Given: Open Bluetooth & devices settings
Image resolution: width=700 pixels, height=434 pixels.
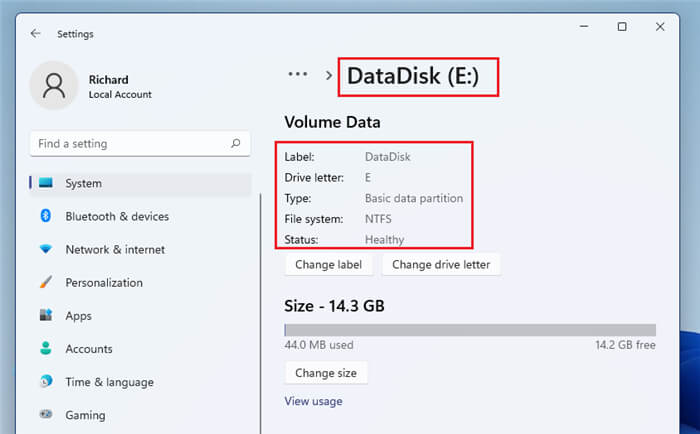Looking at the screenshot, I should click(x=141, y=216).
